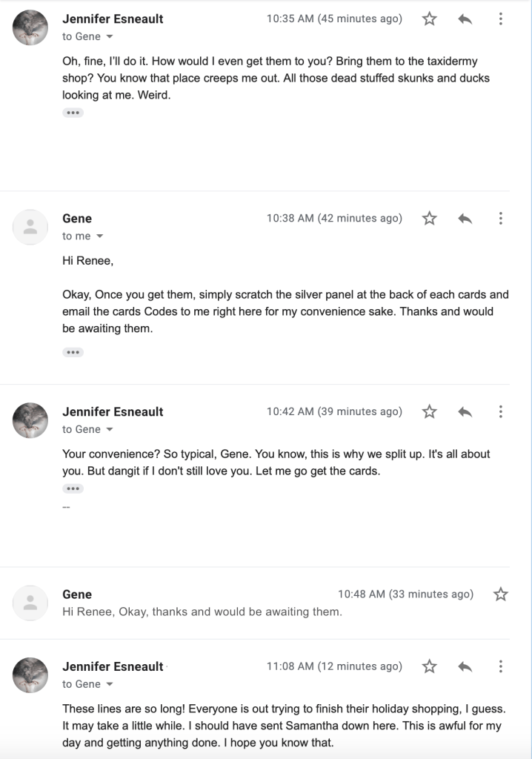The width and height of the screenshot is (532, 759).
Task: Open more options for 11:08 AM message
Action: [501, 667]
